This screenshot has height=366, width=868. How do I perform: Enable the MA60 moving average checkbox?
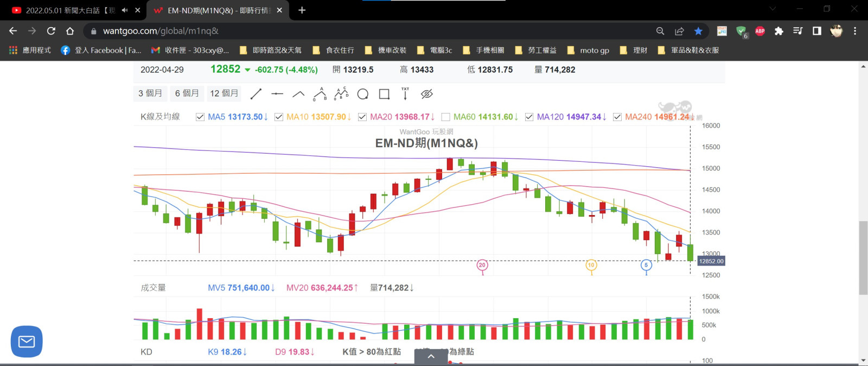coord(446,117)
